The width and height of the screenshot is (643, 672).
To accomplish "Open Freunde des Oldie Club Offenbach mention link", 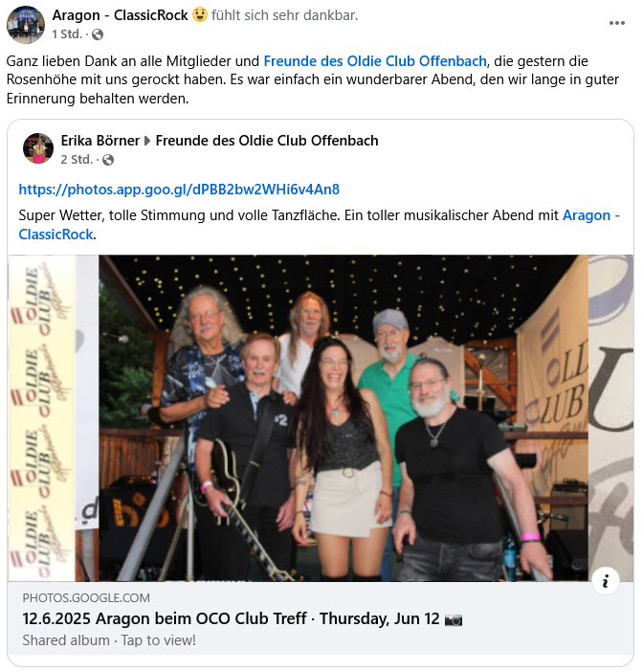I will click(375, 61).
